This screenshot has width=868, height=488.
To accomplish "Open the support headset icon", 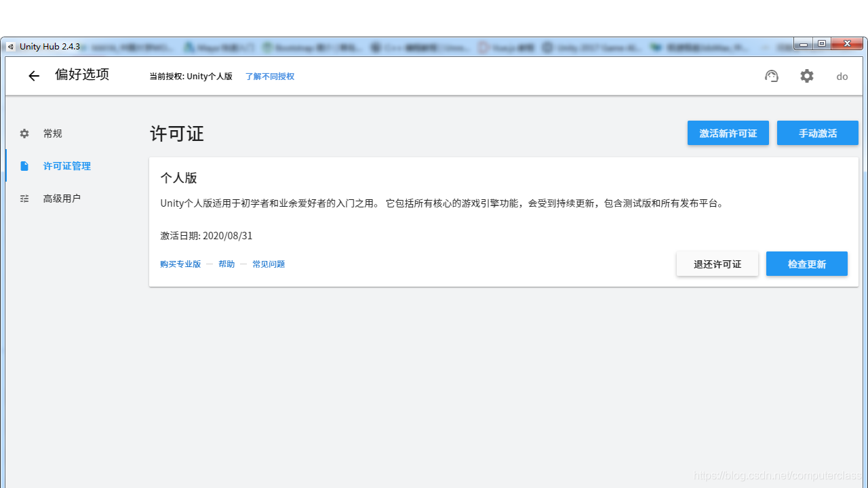I will [x=772, y=76].
